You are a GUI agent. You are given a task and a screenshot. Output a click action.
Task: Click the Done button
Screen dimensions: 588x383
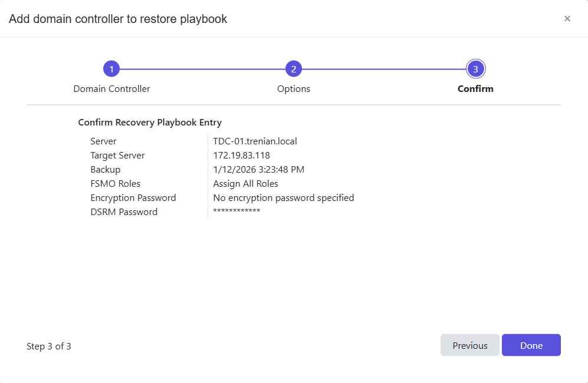click(x=531, y=345)
